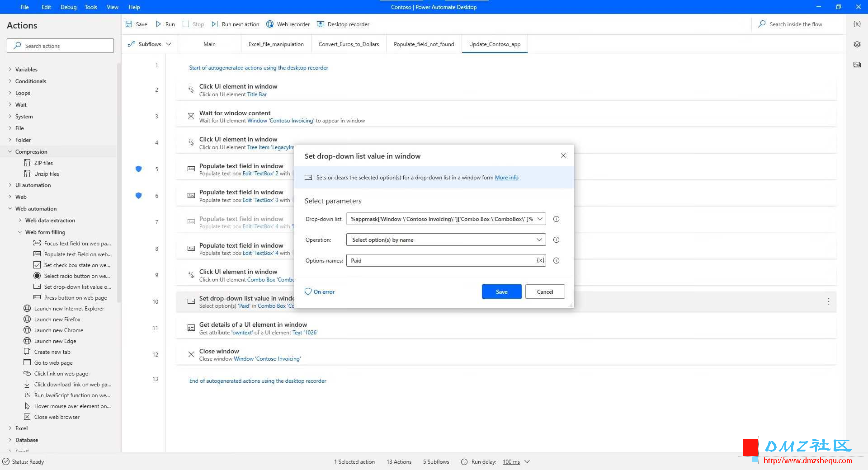Open the Images pane icon

pyautogui.click(x=857, y=65)
